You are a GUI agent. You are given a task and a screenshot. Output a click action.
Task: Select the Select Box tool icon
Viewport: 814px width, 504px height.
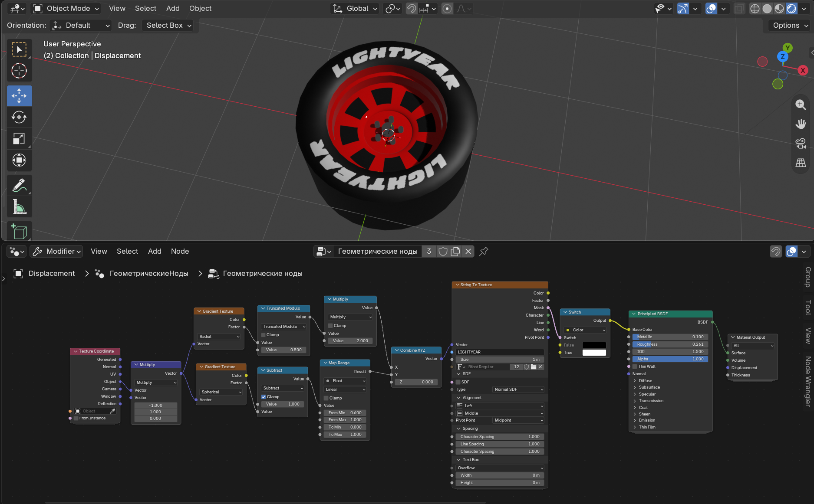click(19, 49)
